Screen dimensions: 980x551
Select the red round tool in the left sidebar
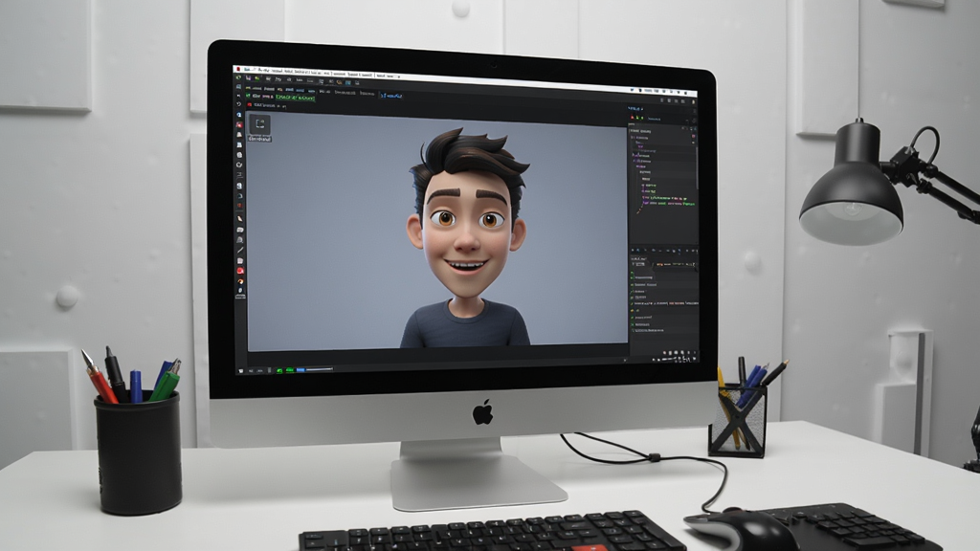(x=240, y=271)
